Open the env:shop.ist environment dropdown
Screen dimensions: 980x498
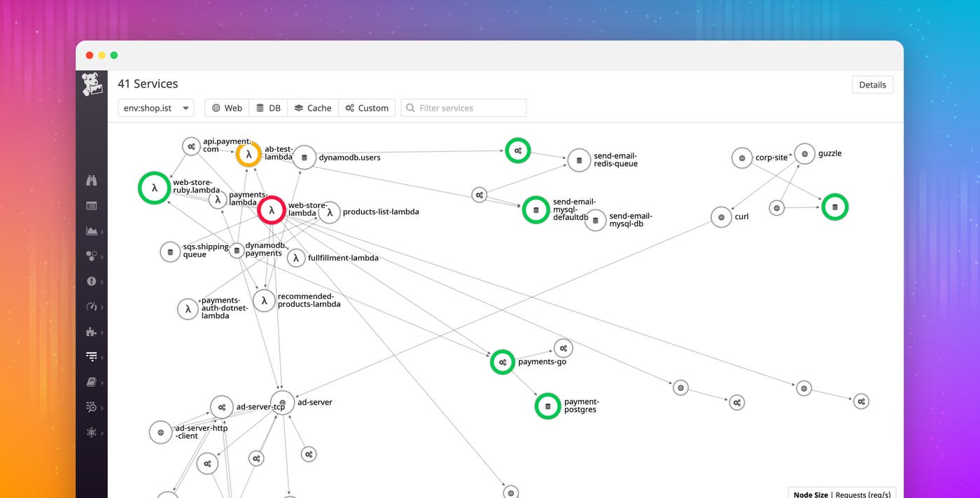pos(155,108)
